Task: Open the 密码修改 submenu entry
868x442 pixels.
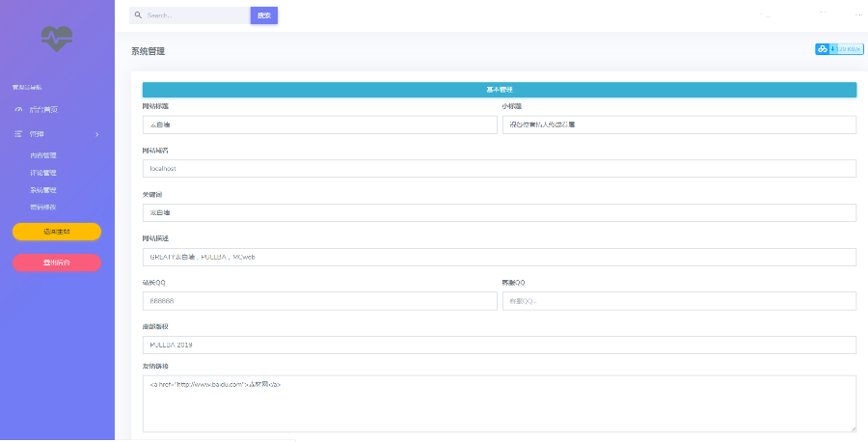Action: click(43, 207)
